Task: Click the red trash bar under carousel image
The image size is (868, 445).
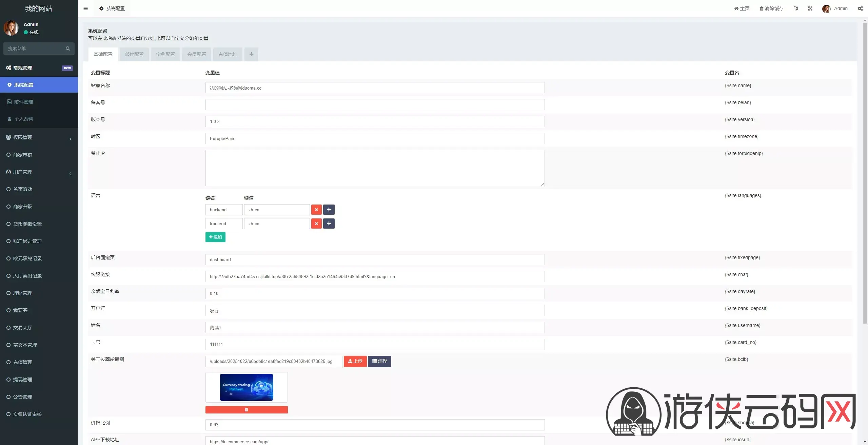Action: (246, 410)
